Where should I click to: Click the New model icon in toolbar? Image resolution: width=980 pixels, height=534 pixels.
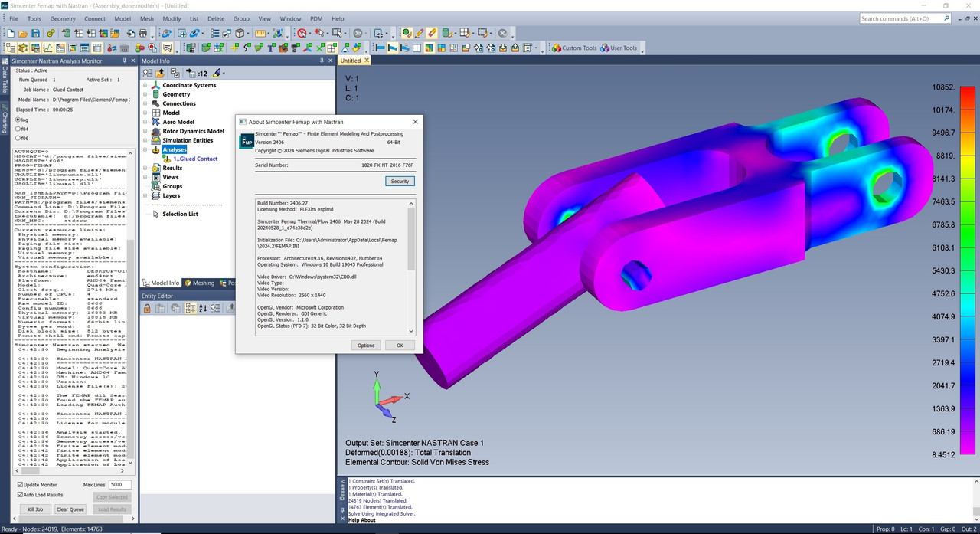coord(10,33)
